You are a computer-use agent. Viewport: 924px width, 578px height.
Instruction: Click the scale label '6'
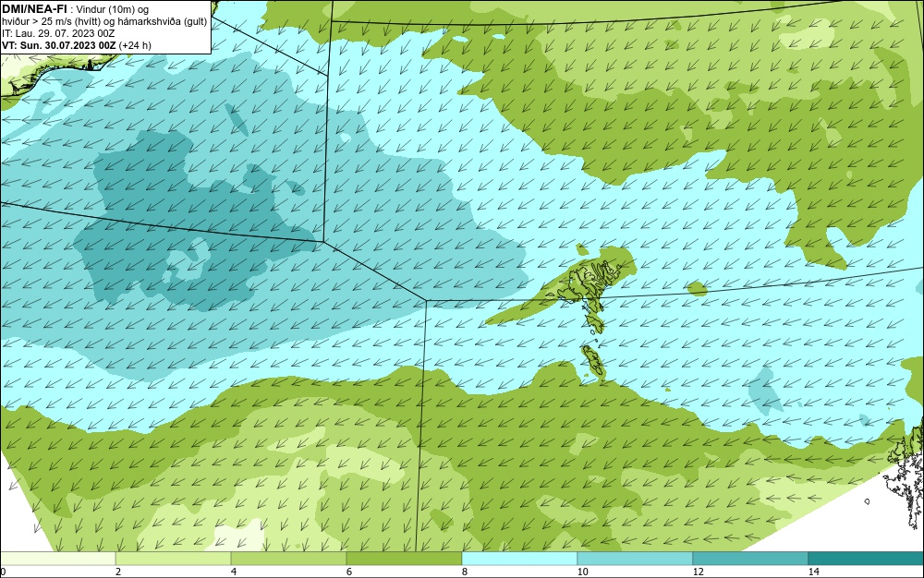pos(349,572)
